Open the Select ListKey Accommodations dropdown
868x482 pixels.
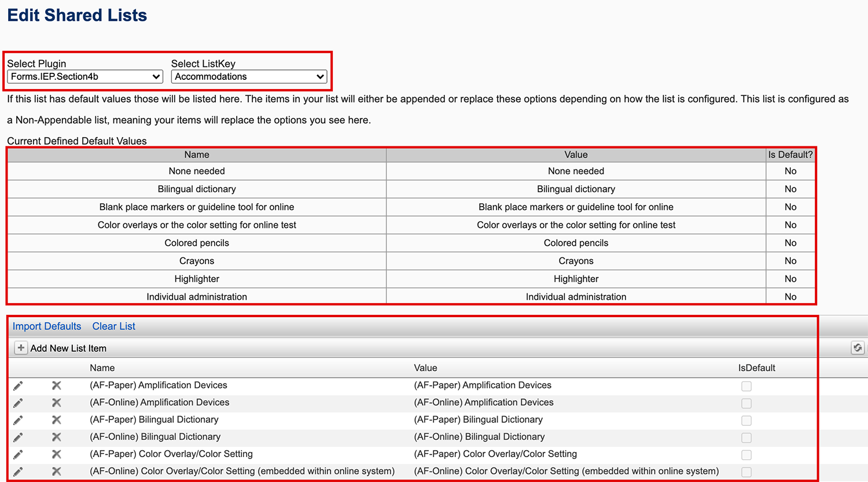[249, 76]
